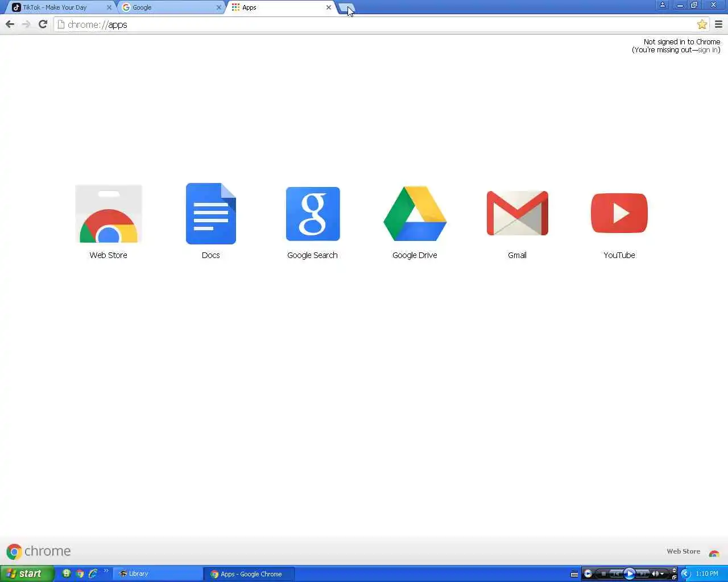728x582 pixels.
Task: Stop playback in the taskbar media player
Action: click(x=603, y=574)
